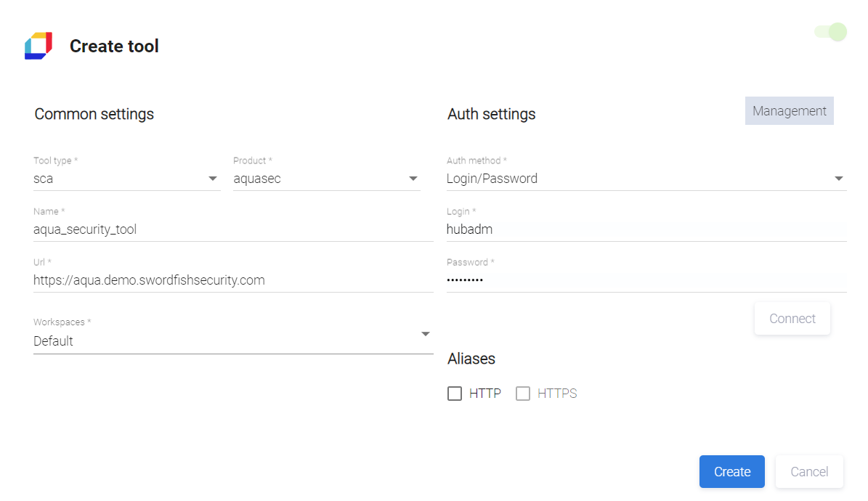Viewport: 868px width, 501px height.
Task: Click the colorful app logo icon
Action: pos(38,46)
